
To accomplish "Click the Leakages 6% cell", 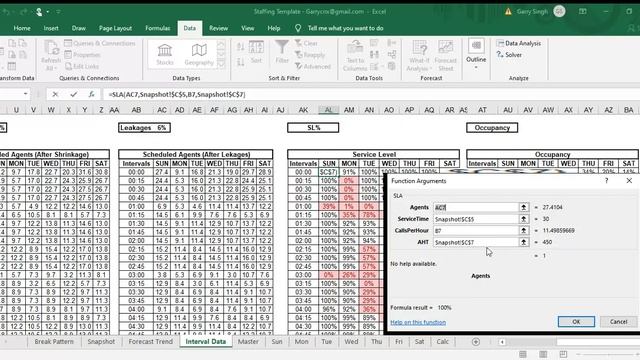I will 144,128.
